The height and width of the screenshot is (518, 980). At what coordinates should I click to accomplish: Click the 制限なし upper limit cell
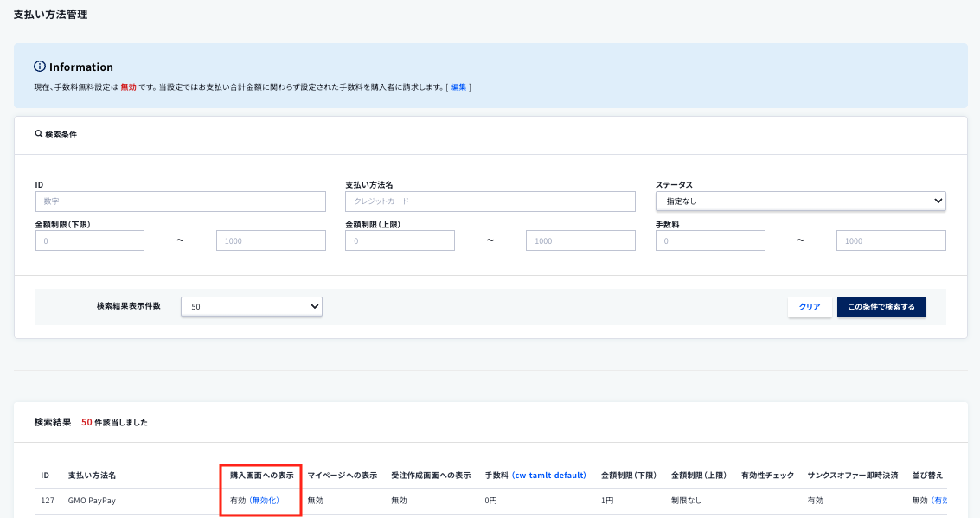coord(686,501)
